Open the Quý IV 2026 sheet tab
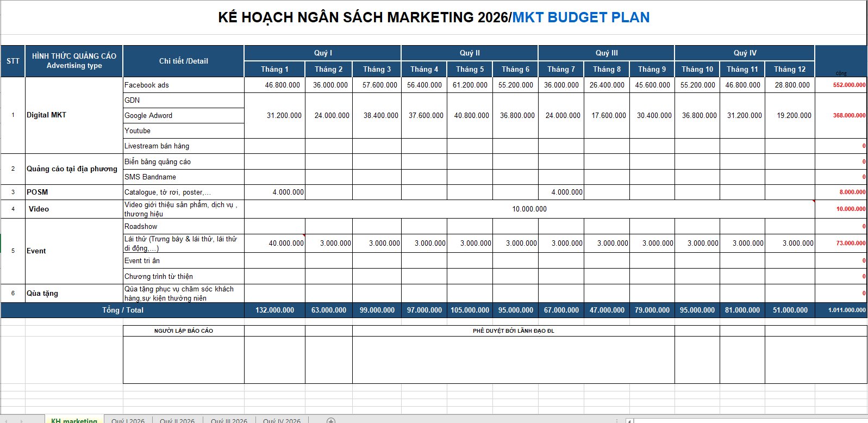Screen dimensions: 868x423 coord(282,420)
